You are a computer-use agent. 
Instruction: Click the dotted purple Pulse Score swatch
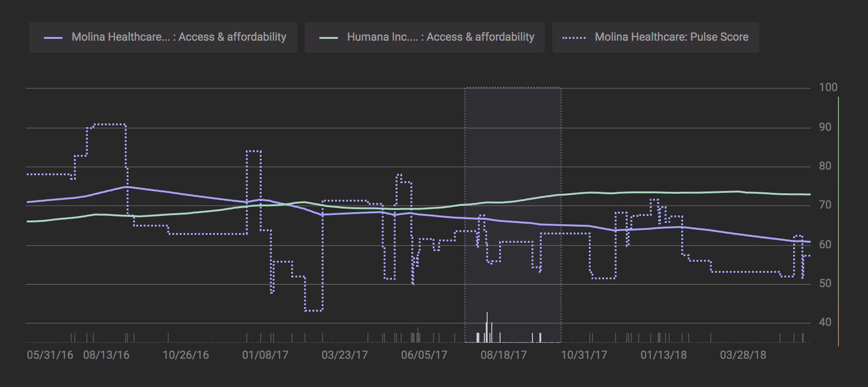[575, 38]
